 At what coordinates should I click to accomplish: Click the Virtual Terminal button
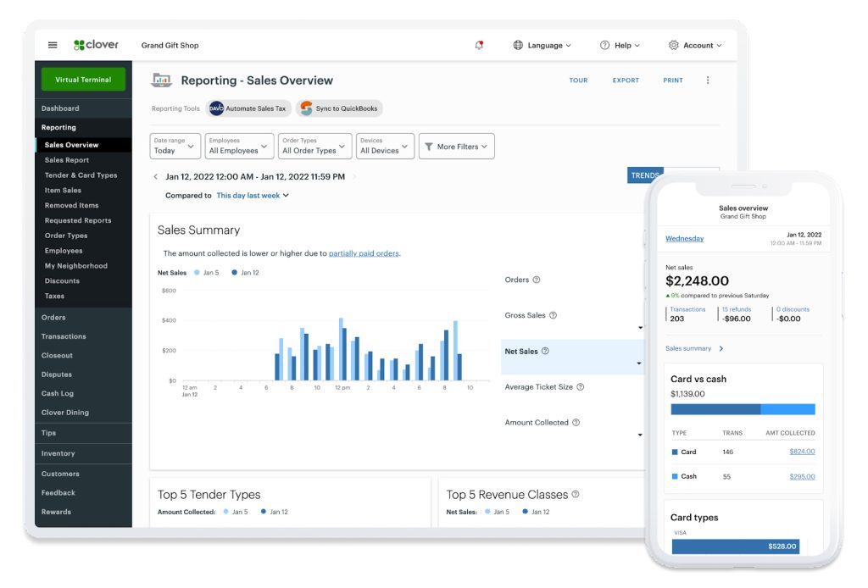tap(83, 80)
